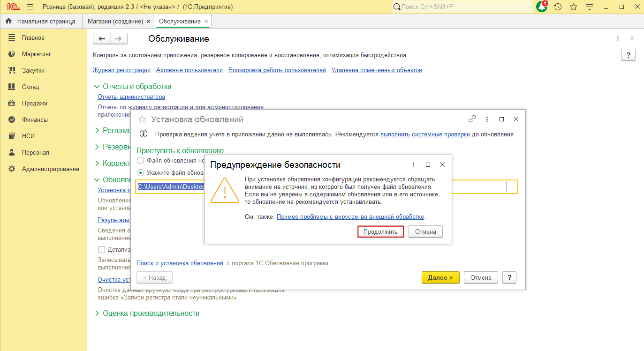644x351 pixels.
Task: Open Журнал регистрации link
Action: tap(121, 70)
